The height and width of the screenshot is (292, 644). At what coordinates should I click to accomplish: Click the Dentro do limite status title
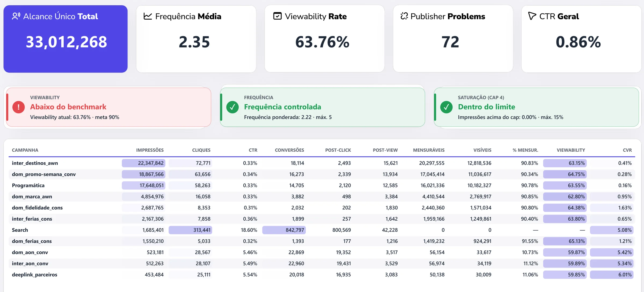click(x=486, y=107)
